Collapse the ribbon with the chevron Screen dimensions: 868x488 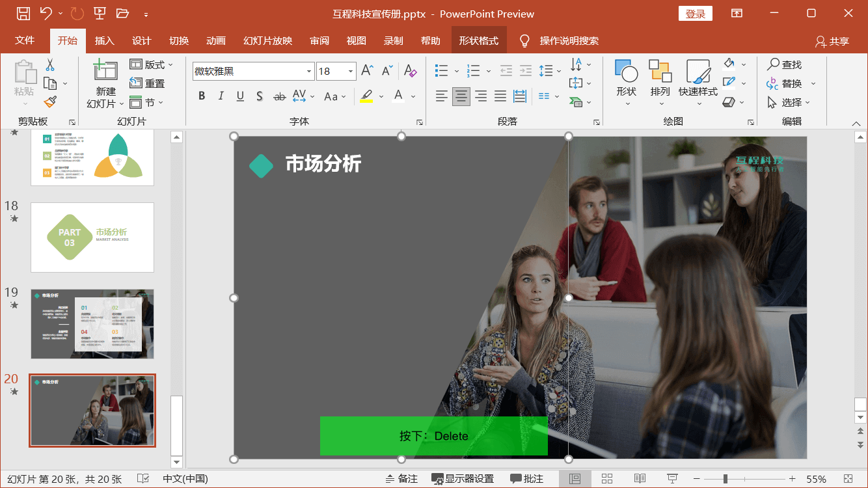[x=856, y=124]
